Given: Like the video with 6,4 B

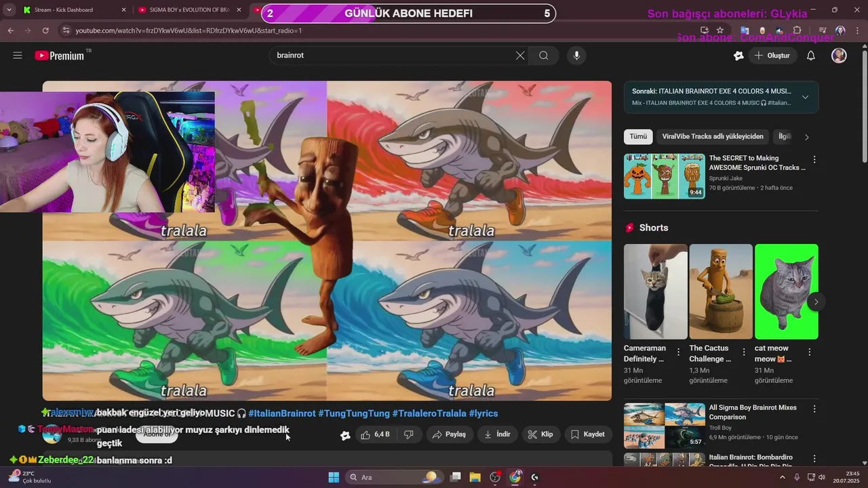Looking at the screenshot, I should (x=375, y=434).
